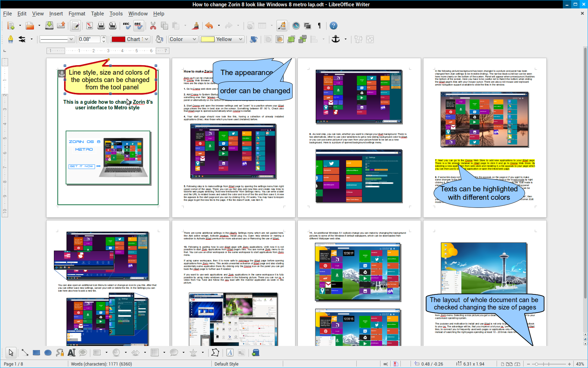Screen dimensions: 588x368
Task: Open the Navigator compass icon
Action: [296, 26]
